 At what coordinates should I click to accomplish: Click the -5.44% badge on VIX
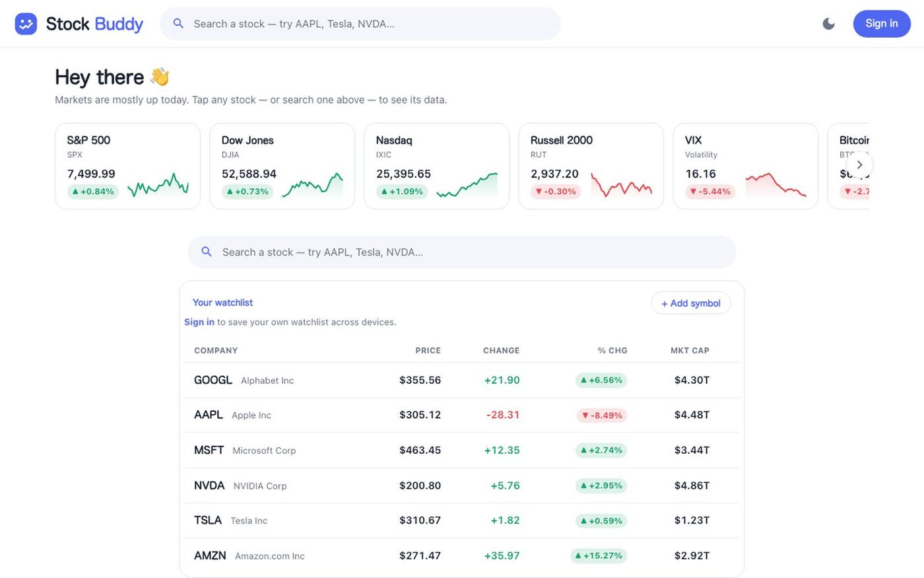710,192
